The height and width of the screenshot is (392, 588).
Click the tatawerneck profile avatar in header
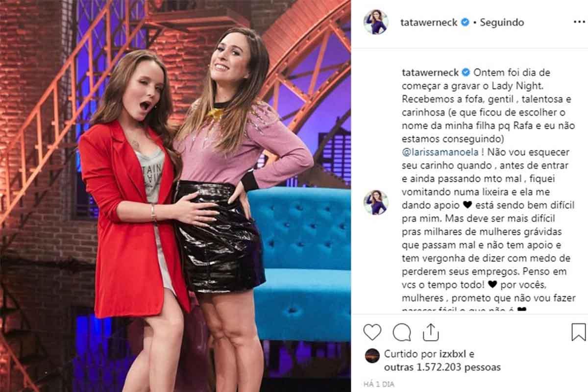[x=376, y=22]
